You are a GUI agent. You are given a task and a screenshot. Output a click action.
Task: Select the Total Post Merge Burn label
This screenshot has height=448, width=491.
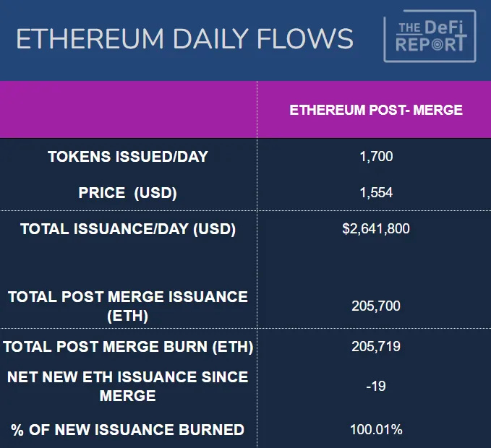pos(128,347)
